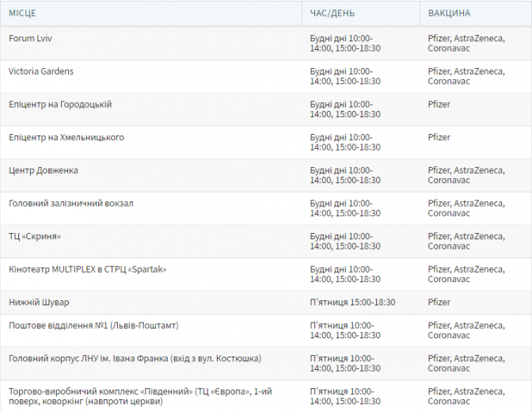Select the ТЦ «Скриня» location

[35, 237]
